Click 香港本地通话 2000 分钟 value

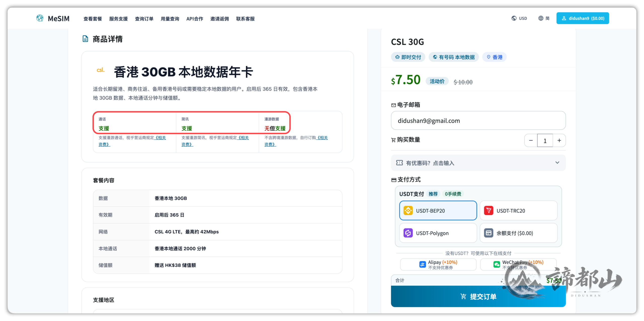(180, 248)
